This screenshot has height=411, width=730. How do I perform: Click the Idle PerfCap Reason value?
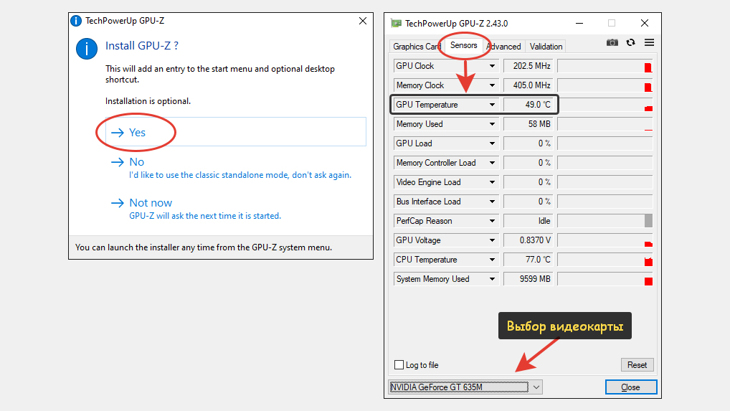pyautogui.click(x=528, y=221)
